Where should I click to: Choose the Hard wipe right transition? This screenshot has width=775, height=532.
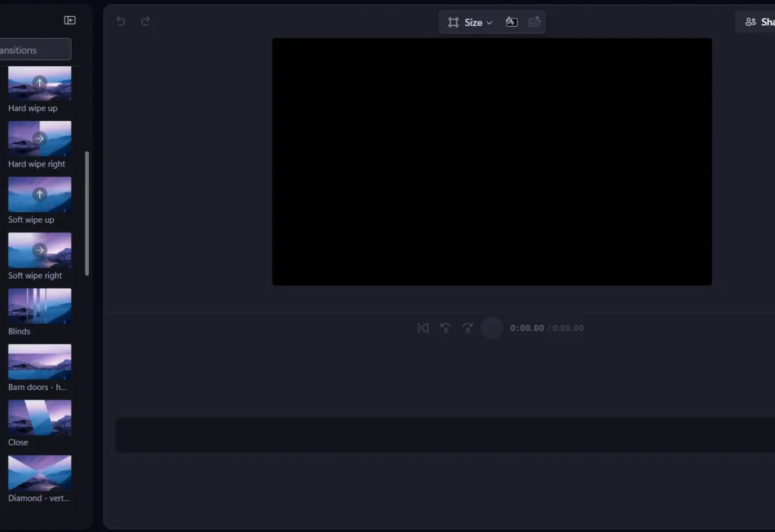coord(40,139)
